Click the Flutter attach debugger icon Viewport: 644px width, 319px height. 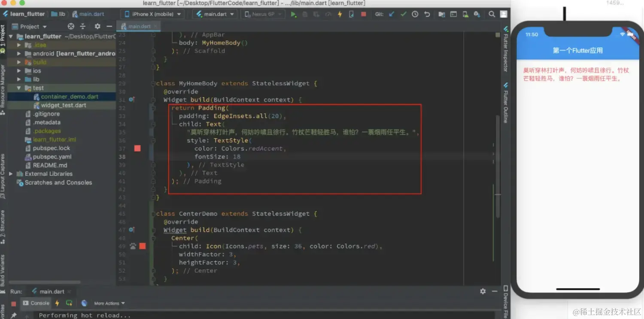click(352, 14)
